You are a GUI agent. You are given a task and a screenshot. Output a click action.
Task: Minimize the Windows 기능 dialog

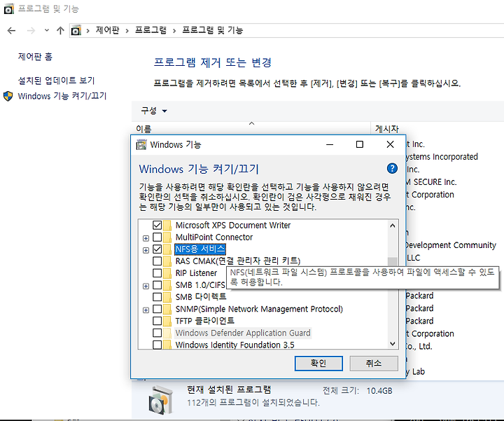[330, 144]
